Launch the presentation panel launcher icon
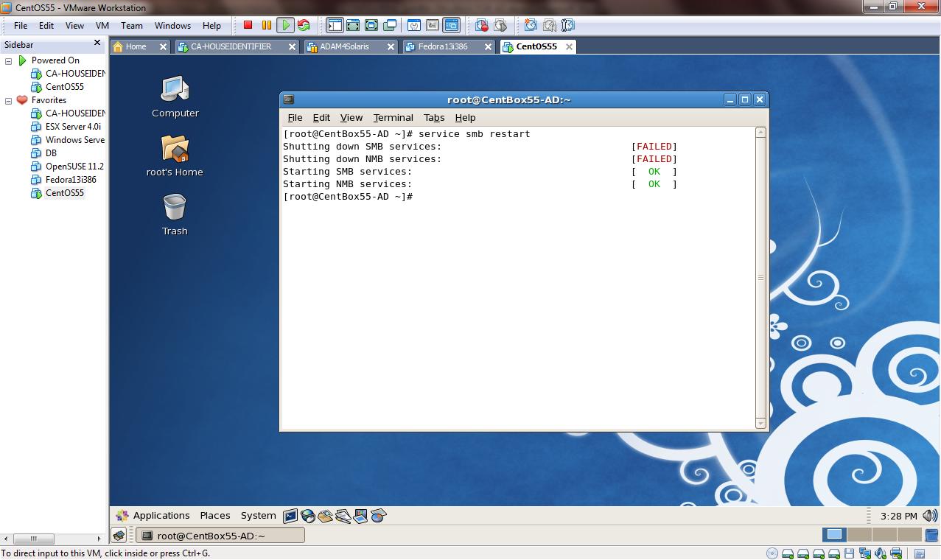 click(x=361, y=516)
